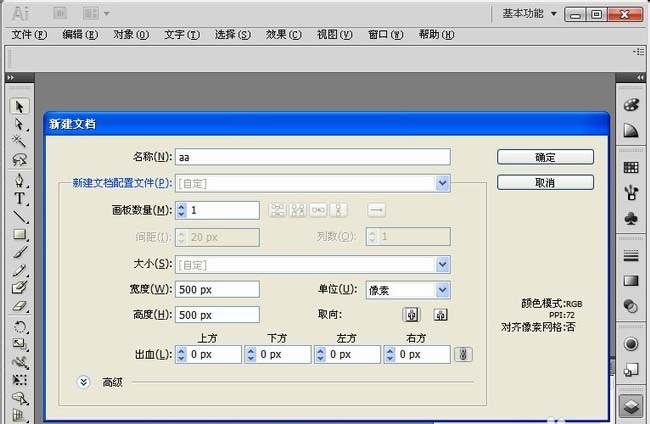Select the Paintbrush tool
The width and height of the screenshot is (650, 424).
pyautogui.click(x=19, y=252)
